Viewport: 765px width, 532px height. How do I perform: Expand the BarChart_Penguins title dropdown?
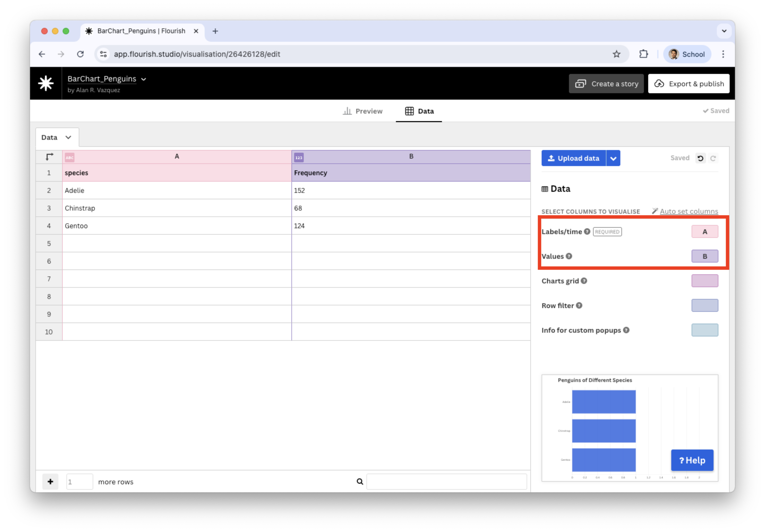(144, 79)
